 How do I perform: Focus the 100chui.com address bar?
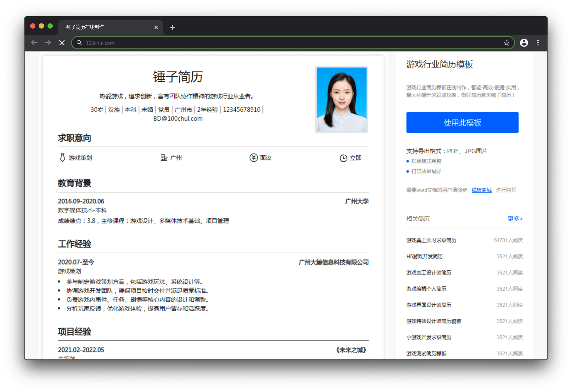[293, 43]
